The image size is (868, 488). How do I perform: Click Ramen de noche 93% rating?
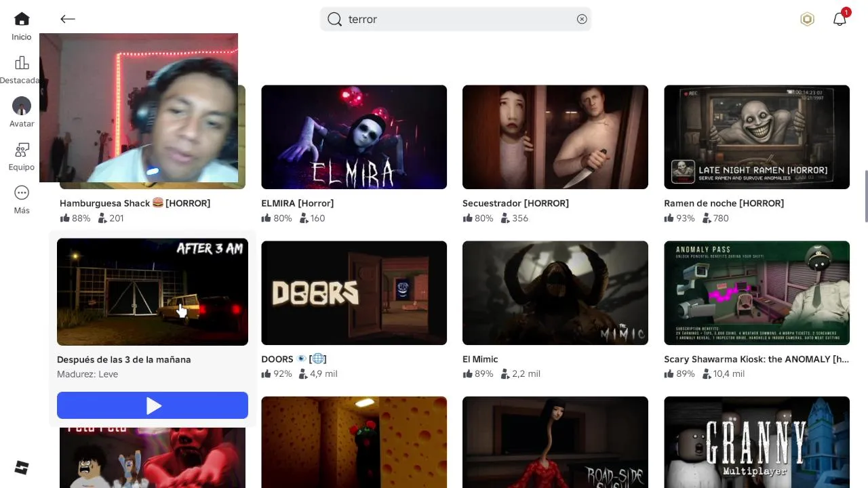coord(679,218)
